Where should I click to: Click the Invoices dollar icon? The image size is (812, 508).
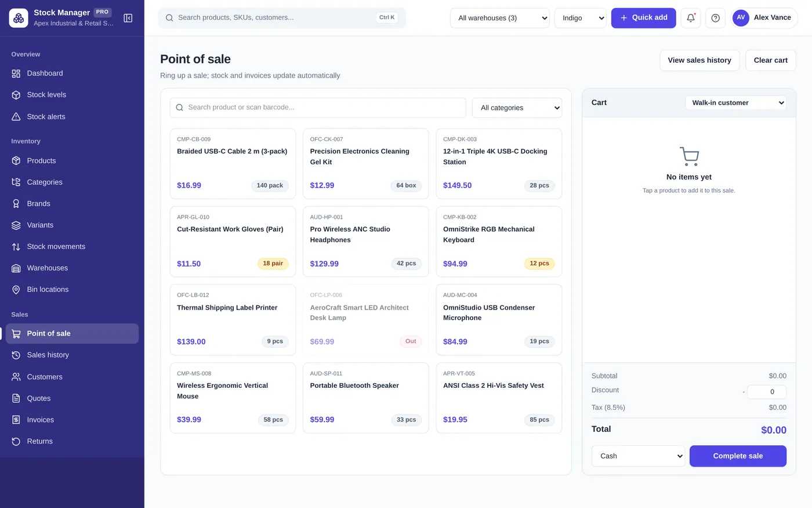(x=16, y=420)
